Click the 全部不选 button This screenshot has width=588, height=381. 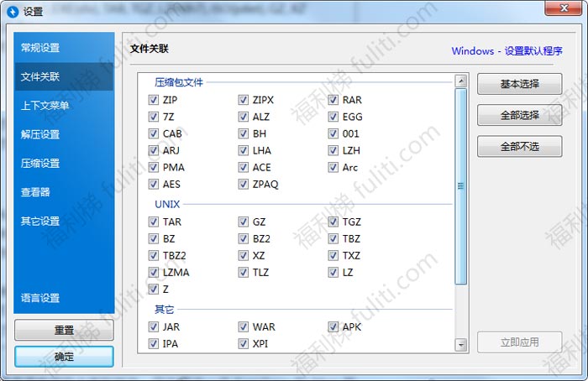tap(519, 146)
